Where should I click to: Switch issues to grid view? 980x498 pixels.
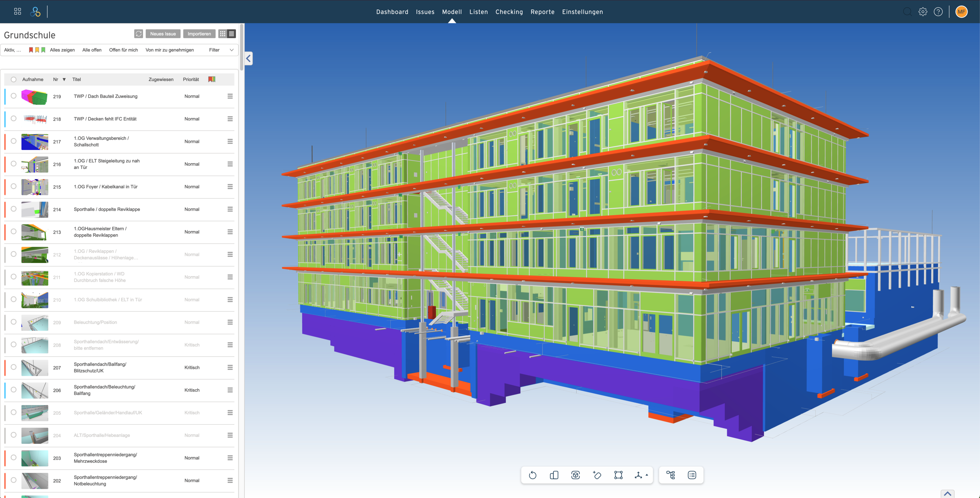coord(222,34)
